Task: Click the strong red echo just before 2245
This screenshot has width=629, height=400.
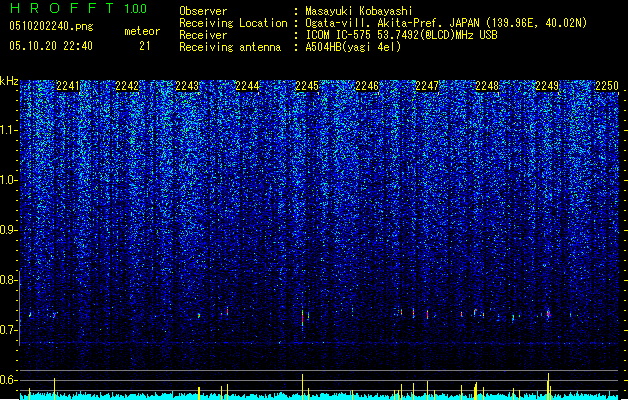Action: click(302, 318)
